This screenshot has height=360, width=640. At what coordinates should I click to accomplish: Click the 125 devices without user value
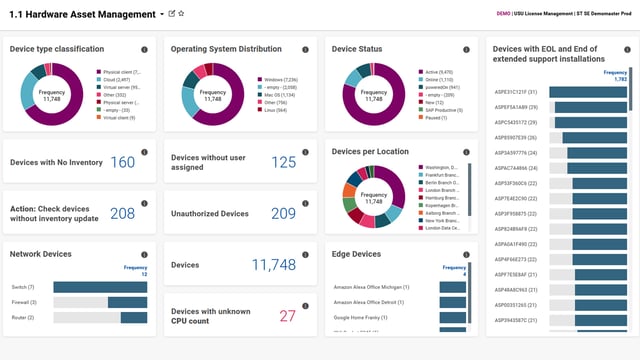284,162
